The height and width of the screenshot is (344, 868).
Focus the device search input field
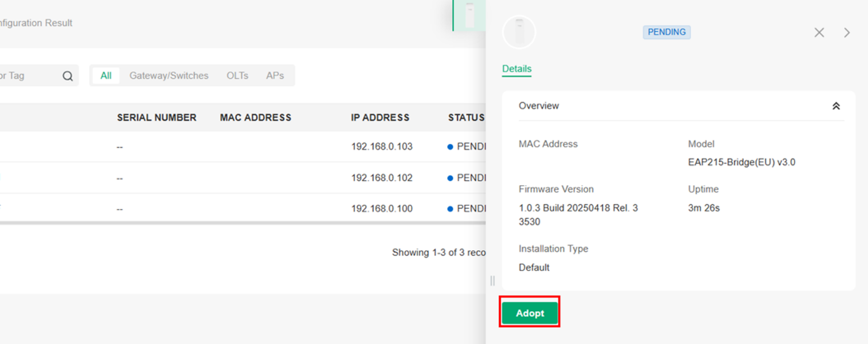point(27,76)
